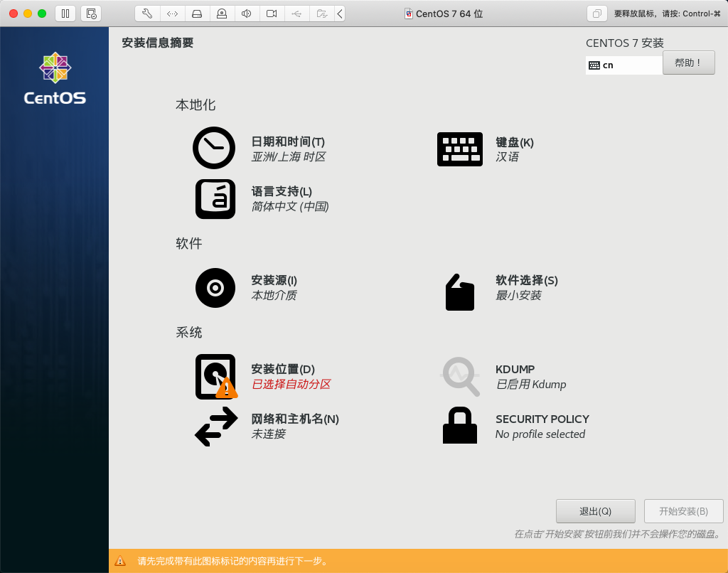The width and height of the screenshot is (728, 573).
Task: Click the software selection package icon
Action: (460, 292)
